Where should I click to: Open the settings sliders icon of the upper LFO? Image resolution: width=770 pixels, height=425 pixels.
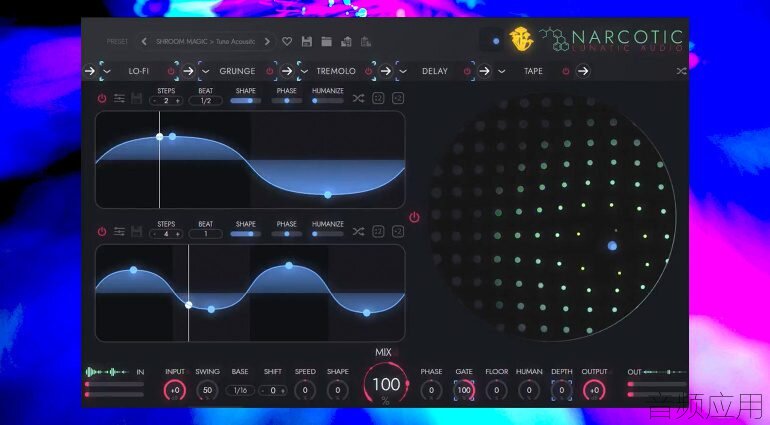point(119,98)
